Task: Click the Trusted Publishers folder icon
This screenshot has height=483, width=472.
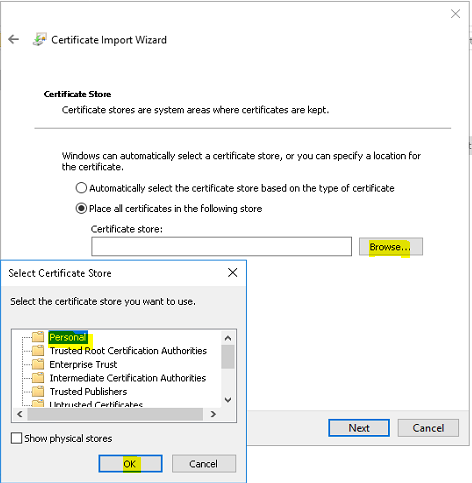Action: pos(38,391)
